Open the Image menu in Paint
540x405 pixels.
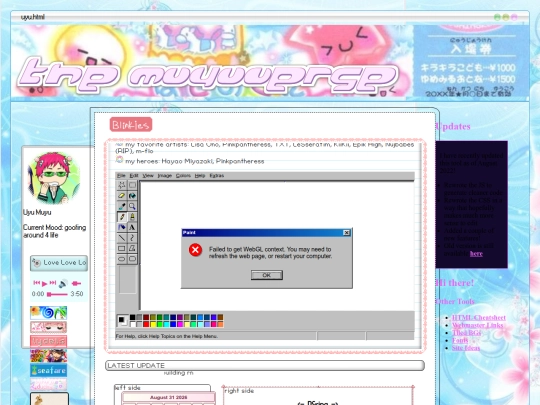click(165, 176)
